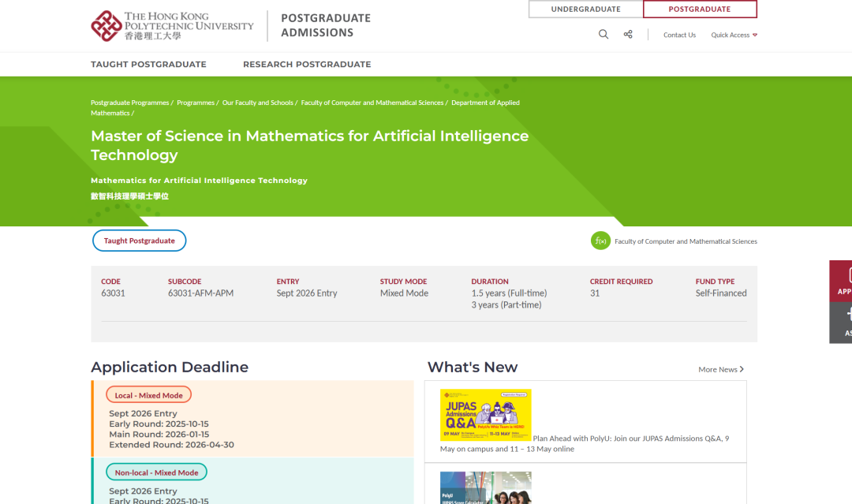The image size is (852, 504).
Task: Click the share icon in header
Action: (x=628, y=34)
